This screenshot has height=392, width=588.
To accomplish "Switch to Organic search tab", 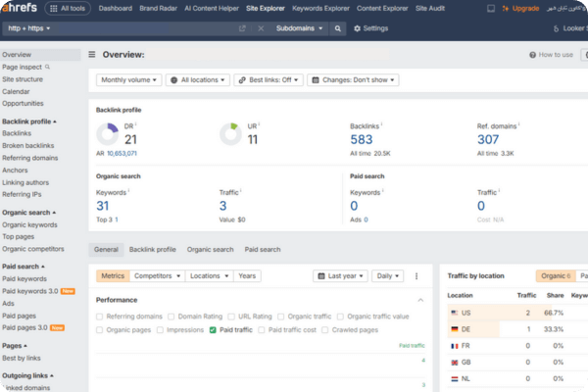I will 211,250.
